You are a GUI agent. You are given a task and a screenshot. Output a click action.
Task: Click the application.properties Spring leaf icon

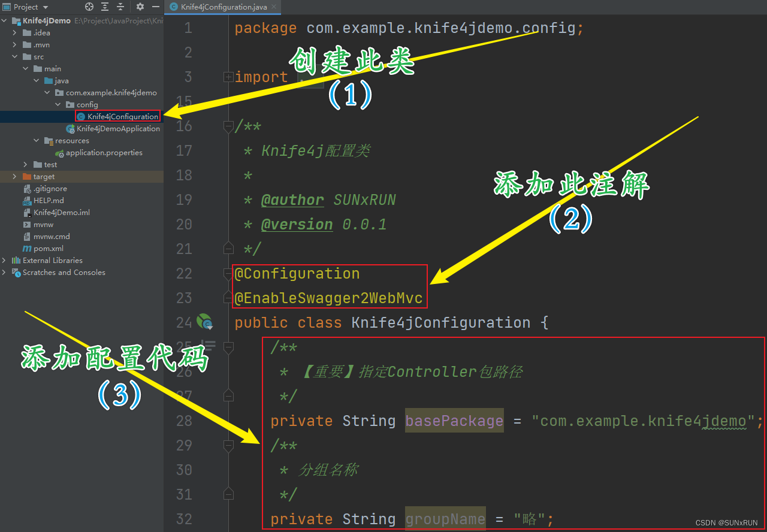[59, 153]
